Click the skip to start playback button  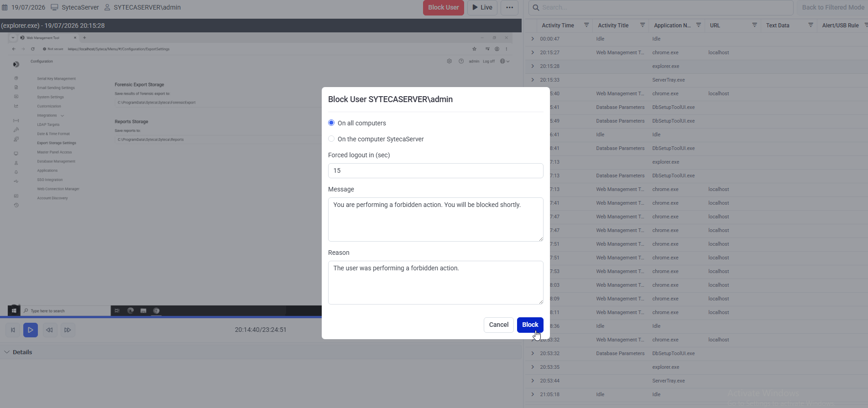[13, 330]
